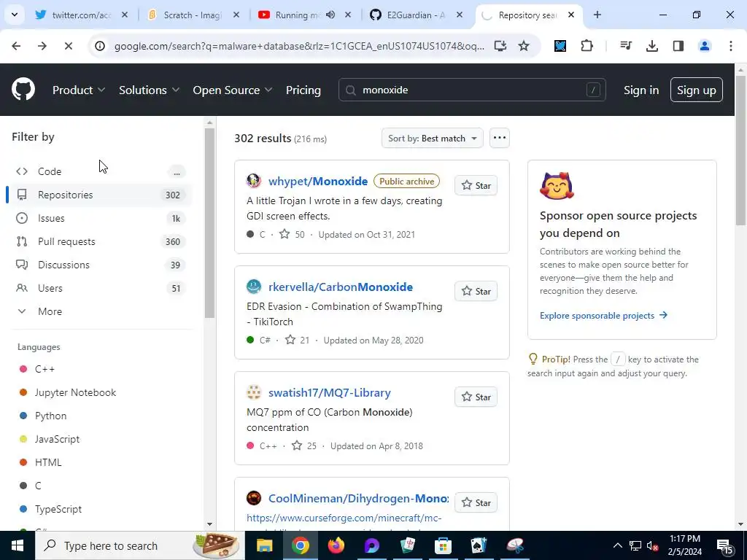Click the volume muted tray icon
Image resolution: width=747 pixels, height=560 pixels.
(x=653, y=545)
